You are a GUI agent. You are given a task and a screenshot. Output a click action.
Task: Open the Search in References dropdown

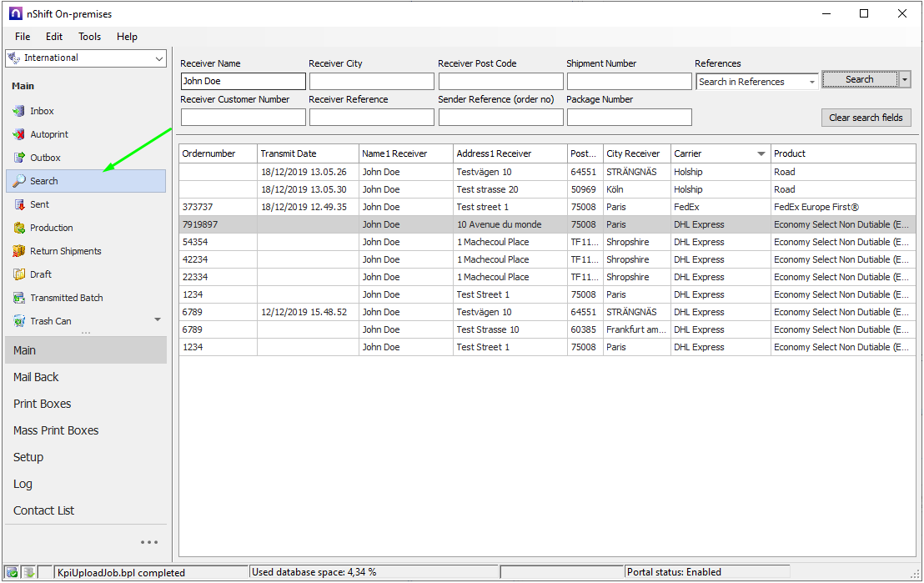(x=811, y=82)
